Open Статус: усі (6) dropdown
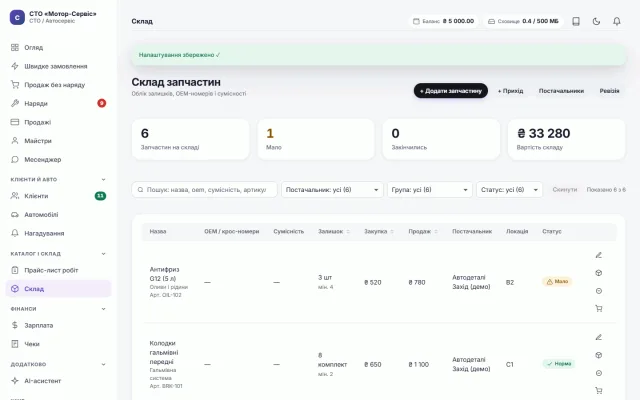 click(509, 190)
